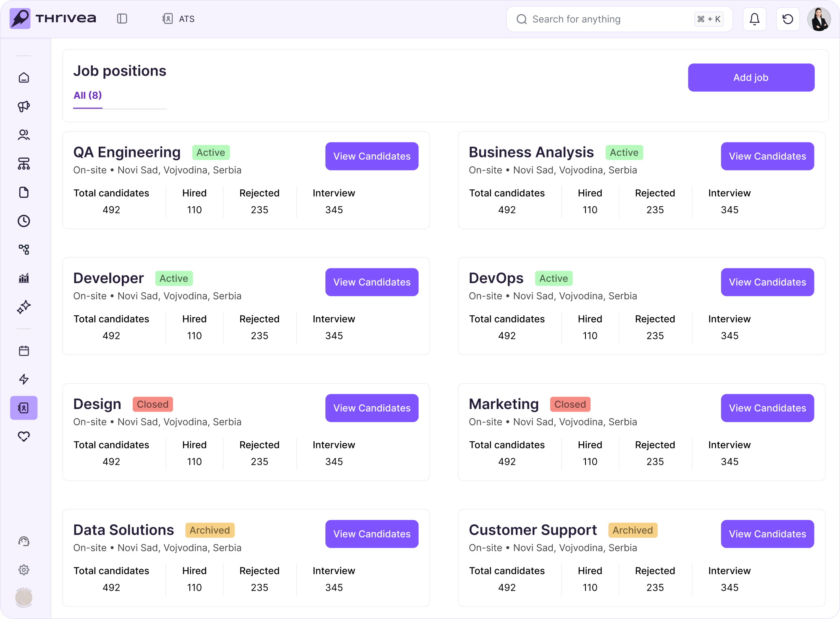Image resolution: width=840 pixels, height=619 pixels.
Task: Click the Add job button
Action: [751, 78]
